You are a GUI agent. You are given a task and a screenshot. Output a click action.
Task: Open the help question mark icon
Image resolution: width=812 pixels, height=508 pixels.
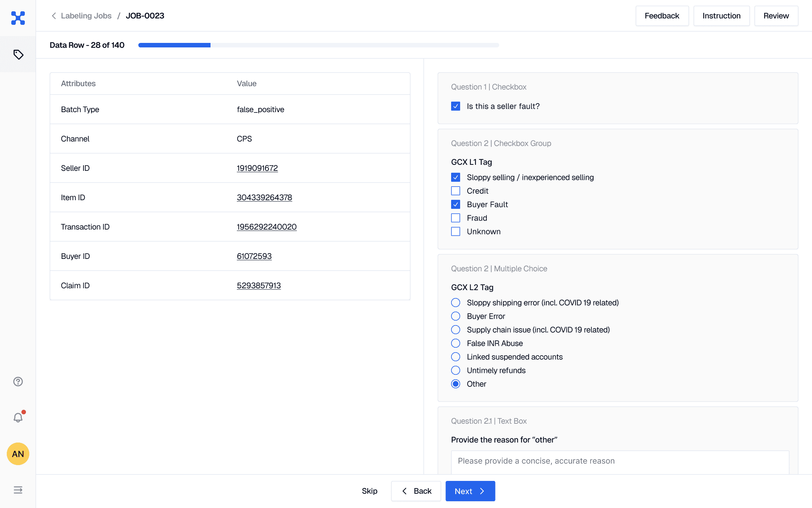click(18, 382)
